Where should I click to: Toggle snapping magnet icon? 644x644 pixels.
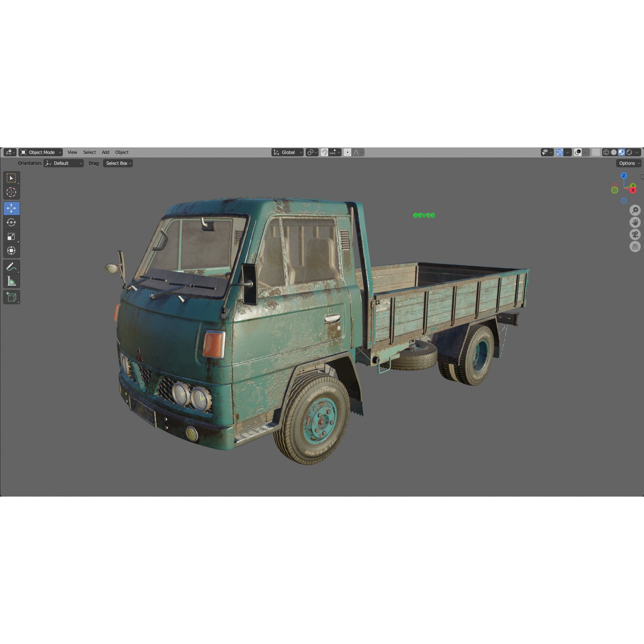tap(325, 152)
